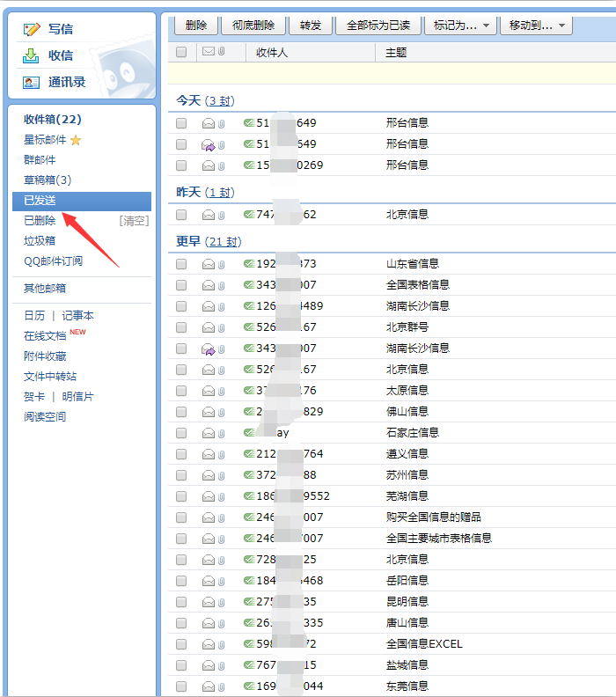Click the envelope icon on the 山东省信息 row
The width and height of the screenshot is (616, 697).
(x=209, y=264)
